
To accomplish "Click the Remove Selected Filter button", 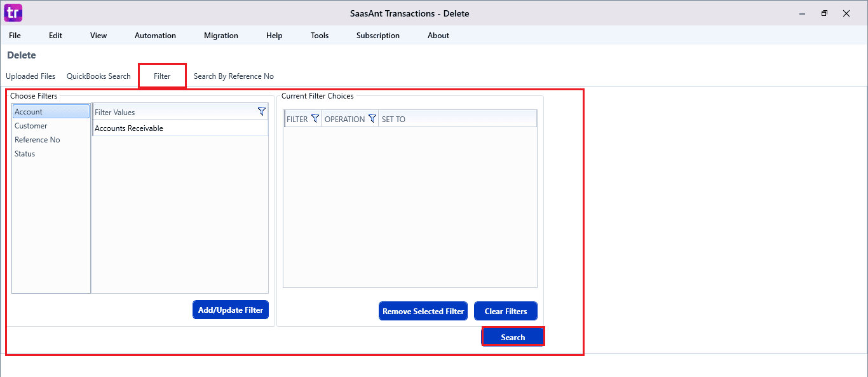I will 423,312.
